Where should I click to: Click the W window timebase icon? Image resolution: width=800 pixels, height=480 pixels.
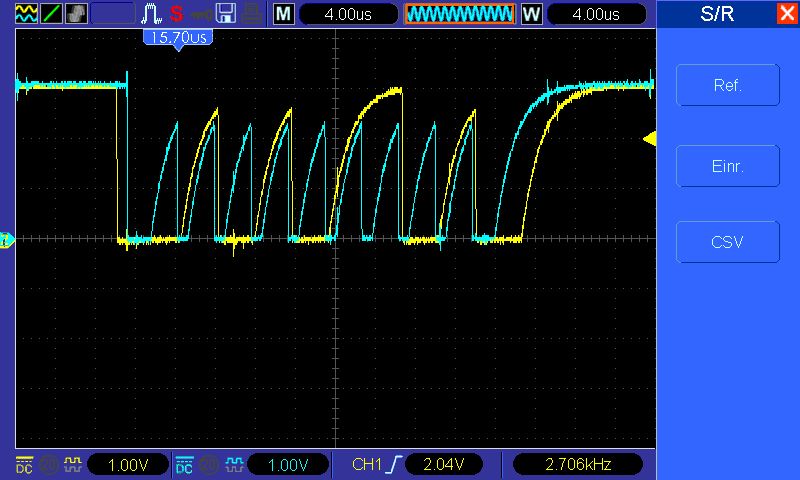(531, 14)
